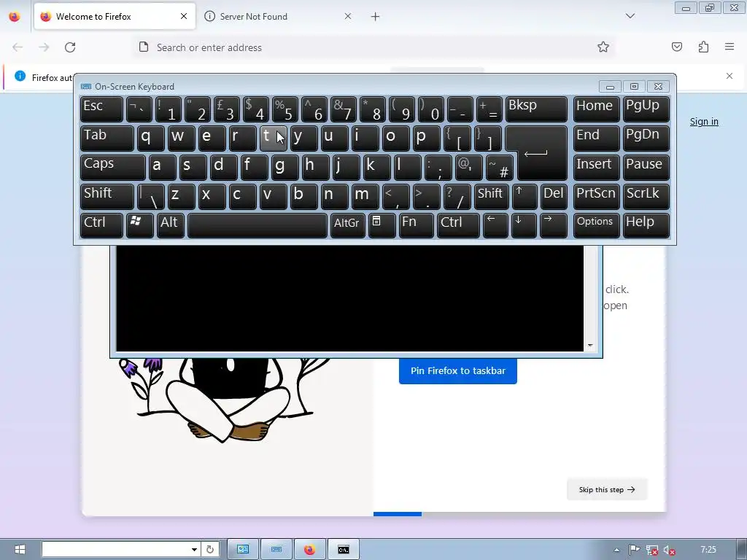The image size is (747, 560).
Task: Click the context menu key on keyboard
Action: click(382, 225)
